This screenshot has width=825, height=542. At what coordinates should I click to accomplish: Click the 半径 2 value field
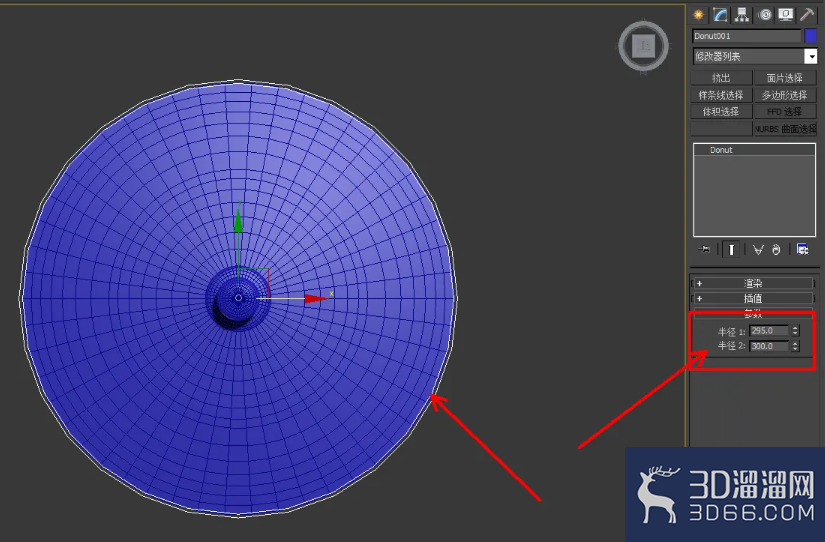point(769,346)
